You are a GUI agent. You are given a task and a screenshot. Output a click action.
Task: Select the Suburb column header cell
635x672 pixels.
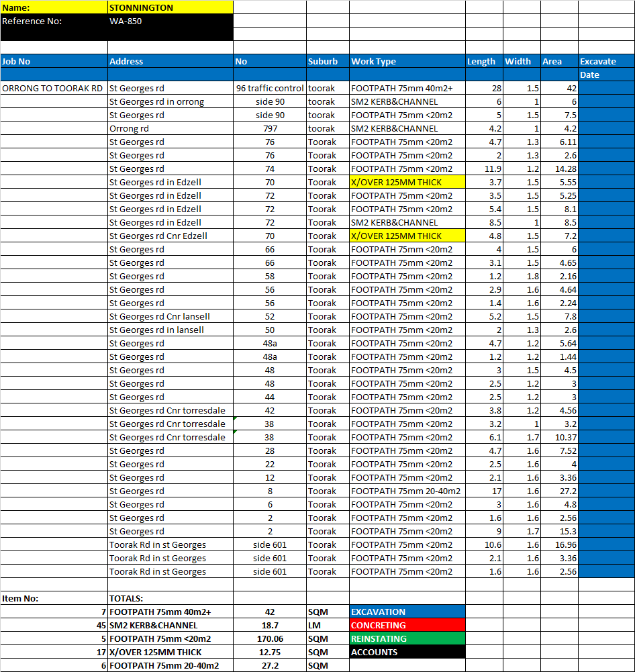click(327, 61)
